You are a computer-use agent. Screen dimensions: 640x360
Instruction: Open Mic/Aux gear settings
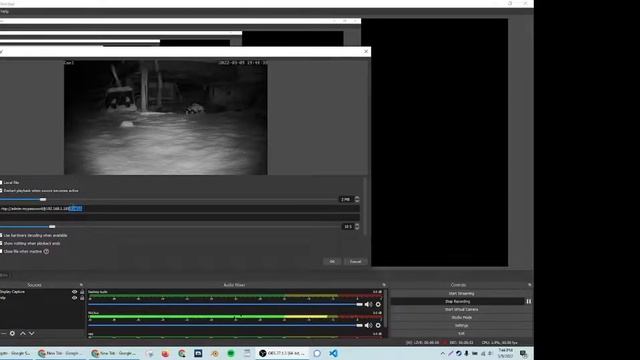378,325
